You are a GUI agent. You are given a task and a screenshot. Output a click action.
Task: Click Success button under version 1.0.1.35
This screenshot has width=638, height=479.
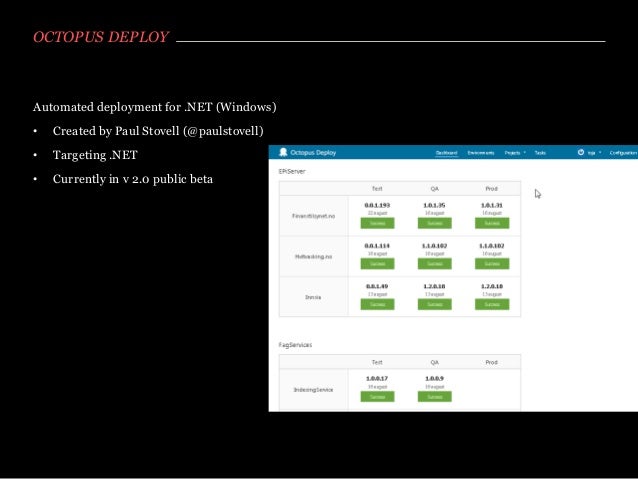click(435, 223)
